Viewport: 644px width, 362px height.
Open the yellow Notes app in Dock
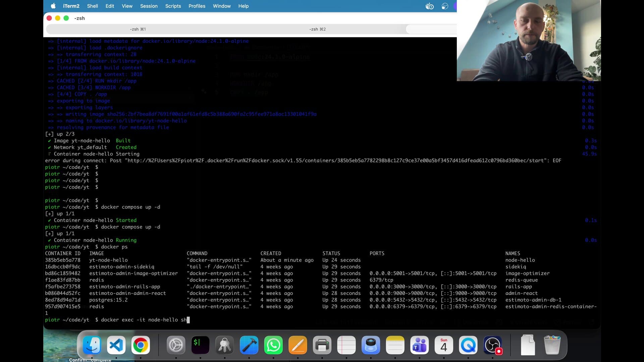tap(395, 345)
